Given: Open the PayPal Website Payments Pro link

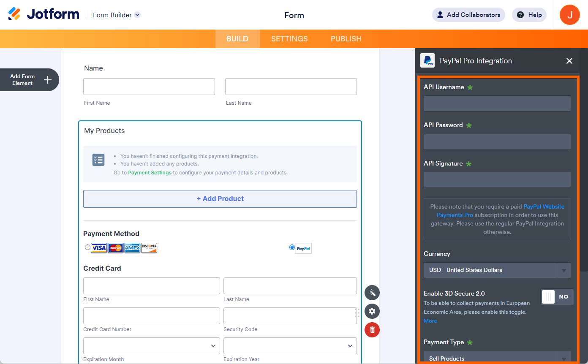Looking at the screenshot, I should (501, 211).
